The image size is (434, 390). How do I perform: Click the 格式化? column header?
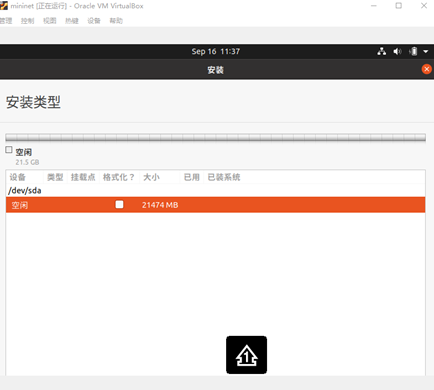tap(118, 177)
